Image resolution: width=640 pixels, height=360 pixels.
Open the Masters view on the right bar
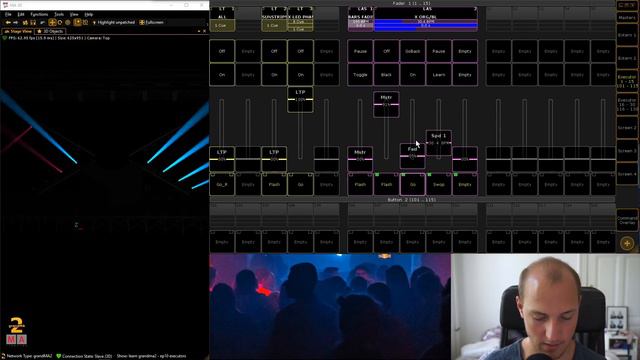pos(627,18)
